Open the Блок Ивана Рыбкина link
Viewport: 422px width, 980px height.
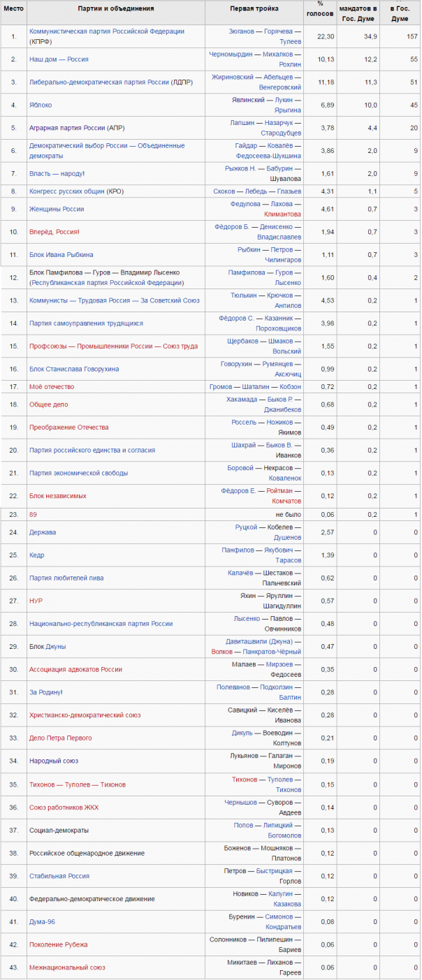tap(61, 255)
